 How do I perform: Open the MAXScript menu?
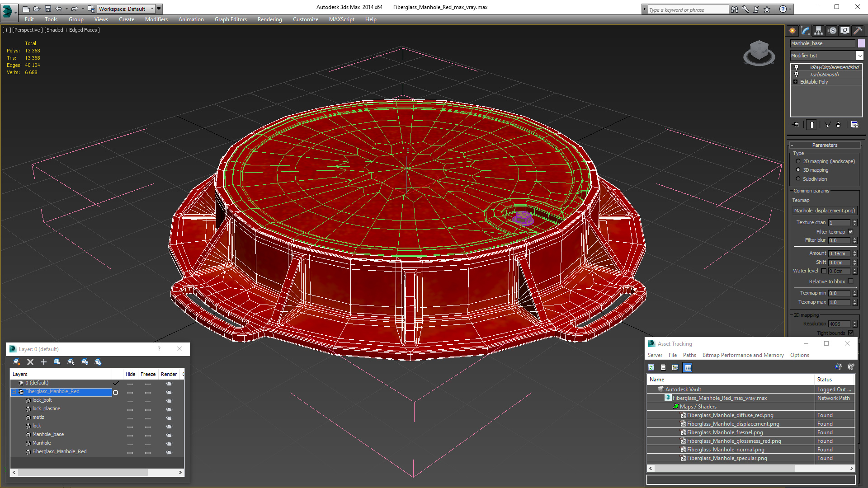pyautogui.click(x=341, y=19)
